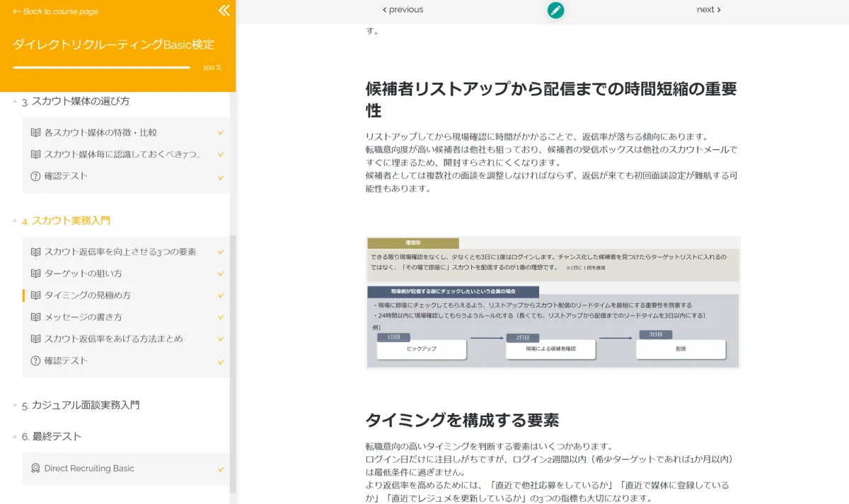Click question mark icon for section 4 確認テスト
Image resolution: width=849 pixels, height=504 pixels.
pyautogui.click(x=35, y=361)
